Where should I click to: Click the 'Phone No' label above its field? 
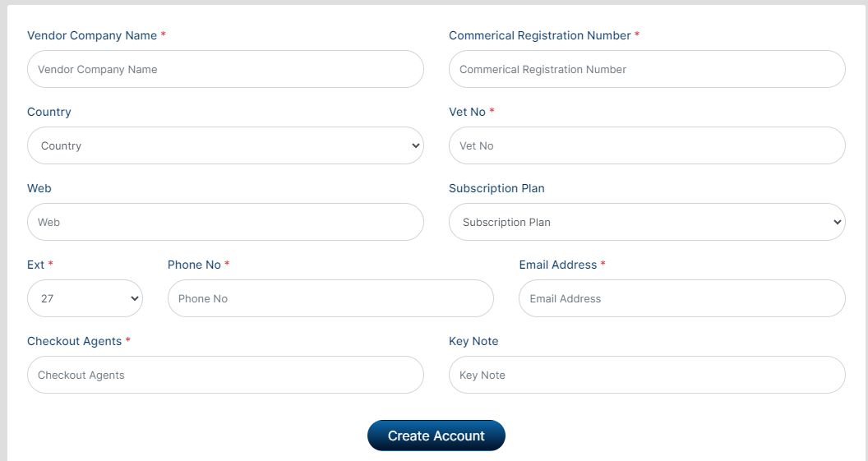tap(194, 265)
